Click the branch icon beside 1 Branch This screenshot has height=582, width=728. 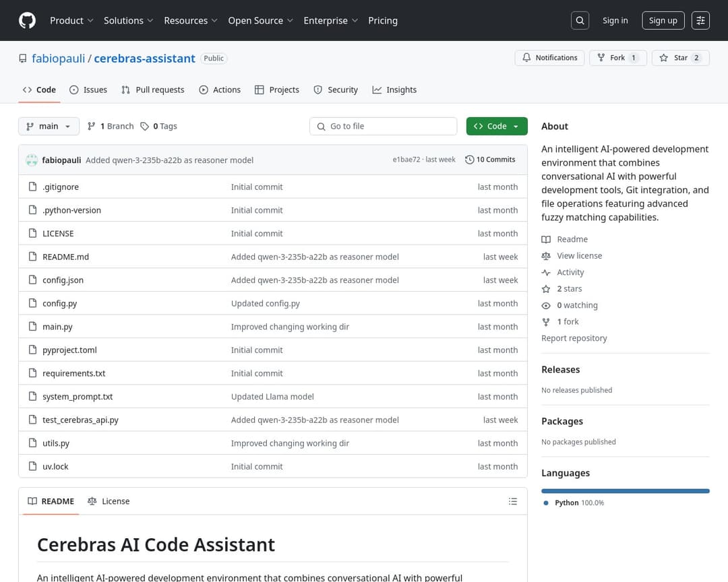tap(92, 126)
